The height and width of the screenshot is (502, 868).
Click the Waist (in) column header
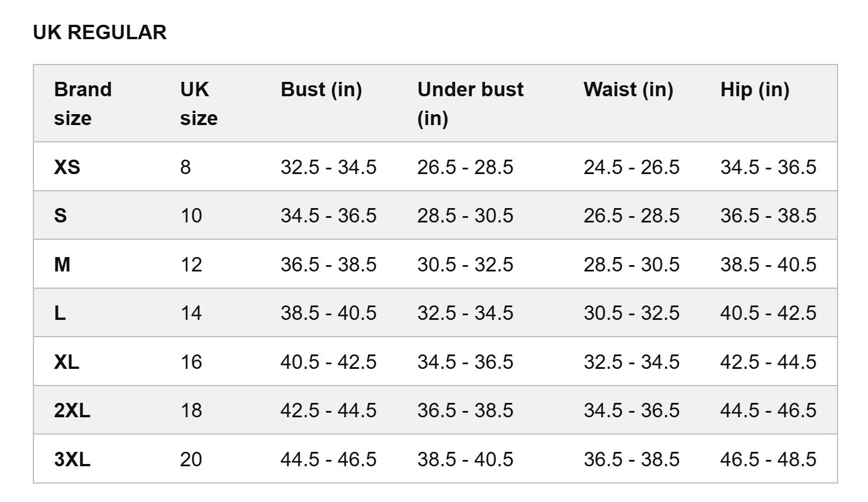(628, 89)
